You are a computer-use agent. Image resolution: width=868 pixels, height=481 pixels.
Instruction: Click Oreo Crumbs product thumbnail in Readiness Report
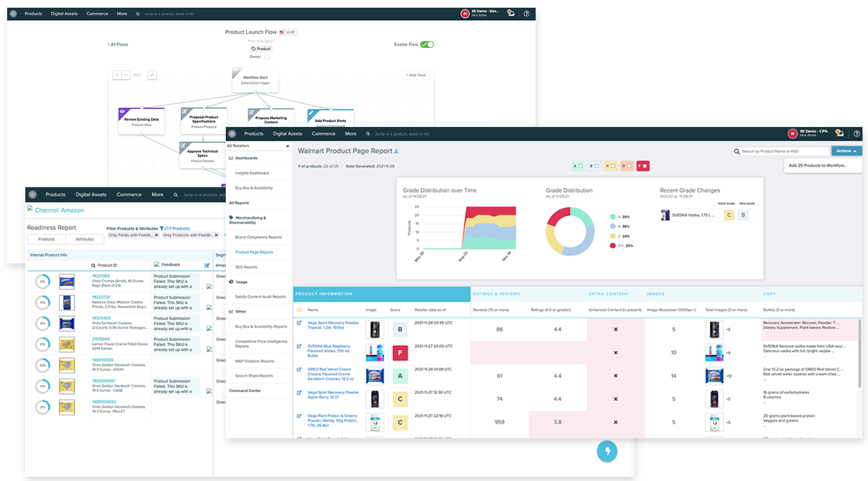point(66,281)
